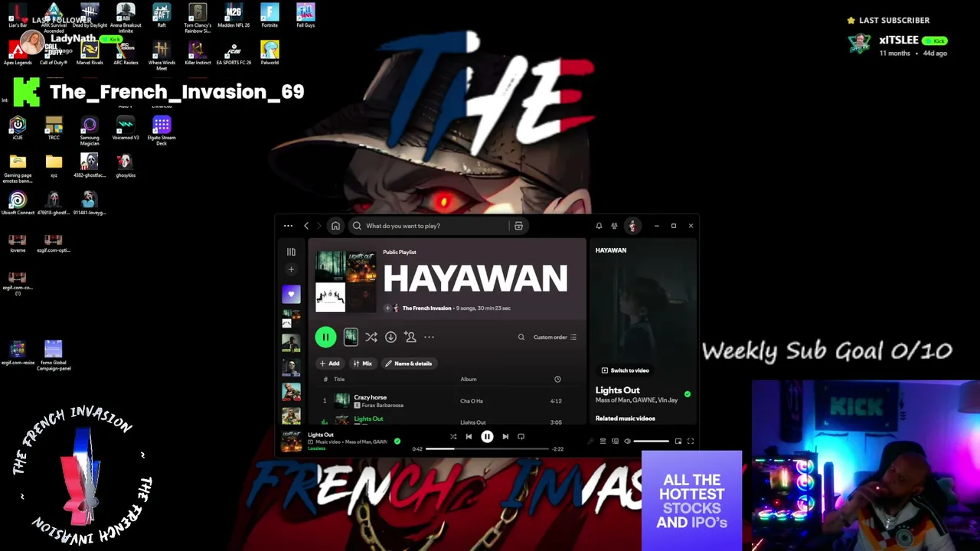This screenshot has width=980, height=551.
Task: Open Lights Out title in side panel
Action: click(x=618, y=390)
